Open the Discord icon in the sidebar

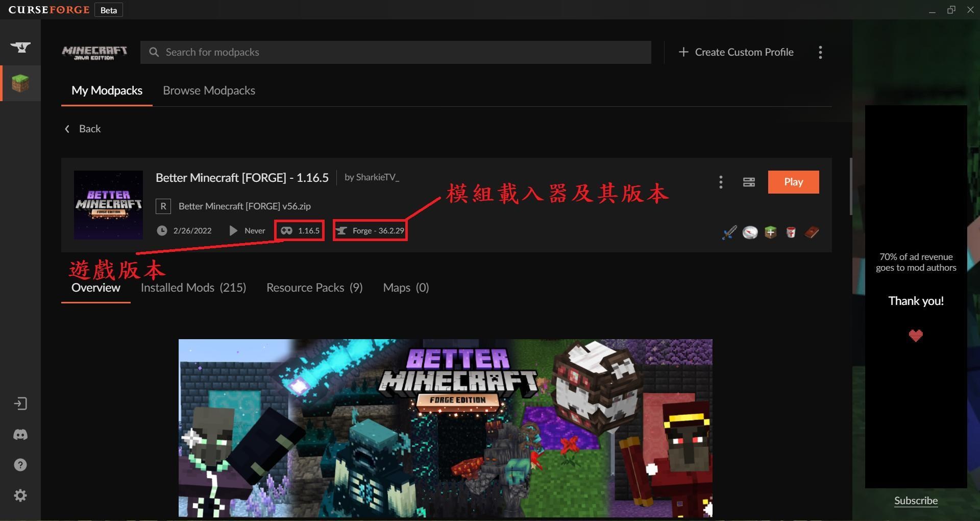20,435
